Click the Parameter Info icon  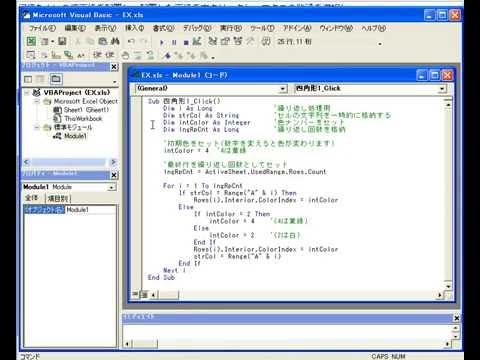click(x=69, y=55)
